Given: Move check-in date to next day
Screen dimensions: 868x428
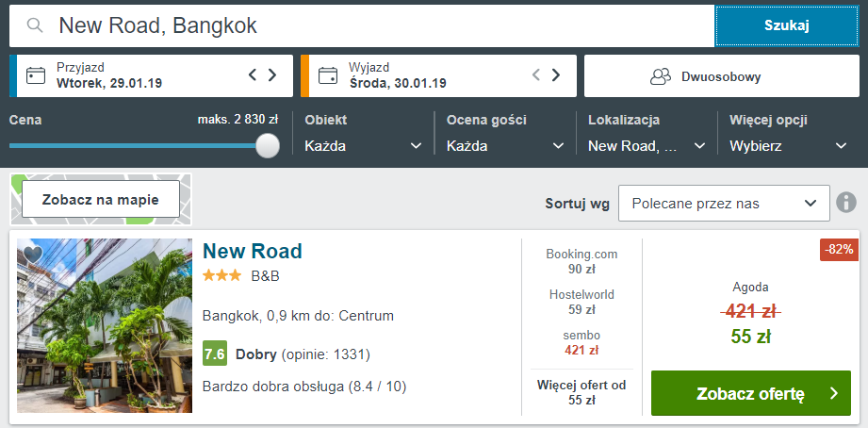Looking at the screenshot, I should click(x=272, y=74).
